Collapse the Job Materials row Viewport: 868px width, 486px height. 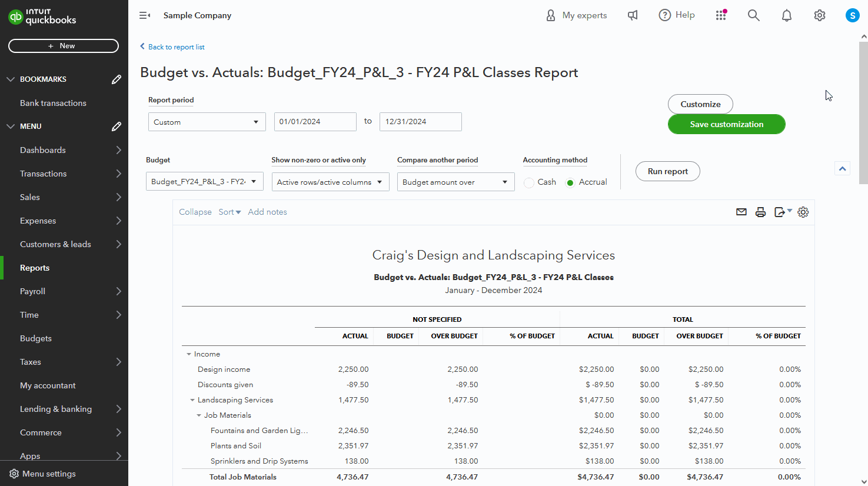pos(198,415)
